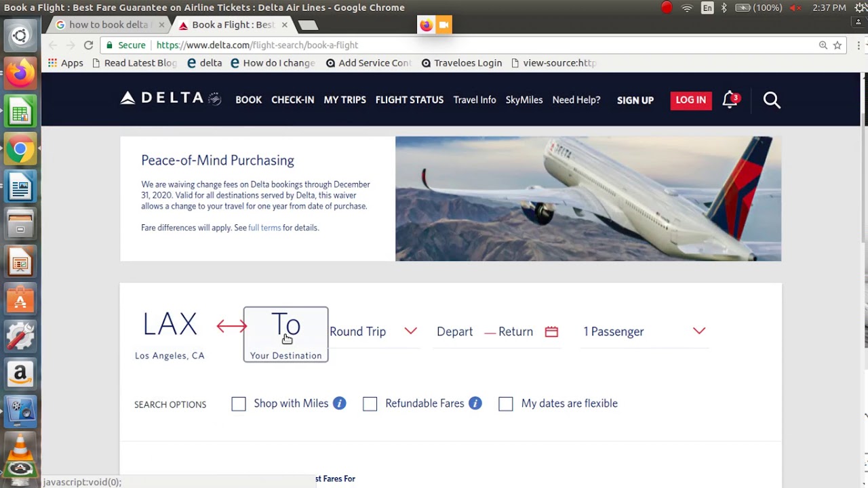
Task: Open the Delta homepage via logo
Action: 171,99
